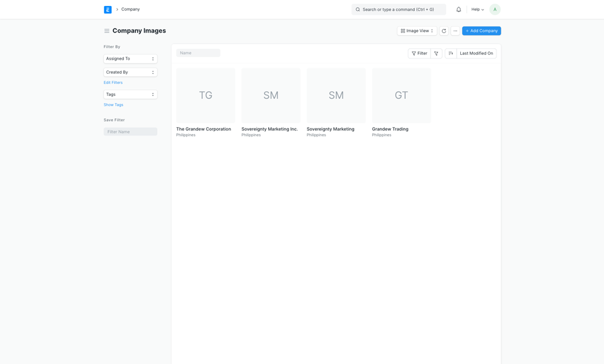Click the Show Tags link
Image resolution: width=604 pixels, height=364 pixels.
[114, 105]
